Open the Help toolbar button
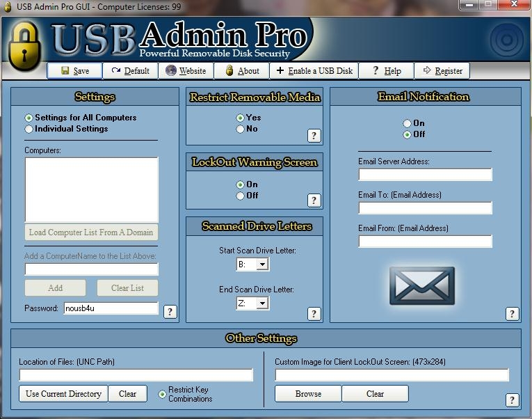The height and width of the screenshot is (419, 532). point(387,70)
